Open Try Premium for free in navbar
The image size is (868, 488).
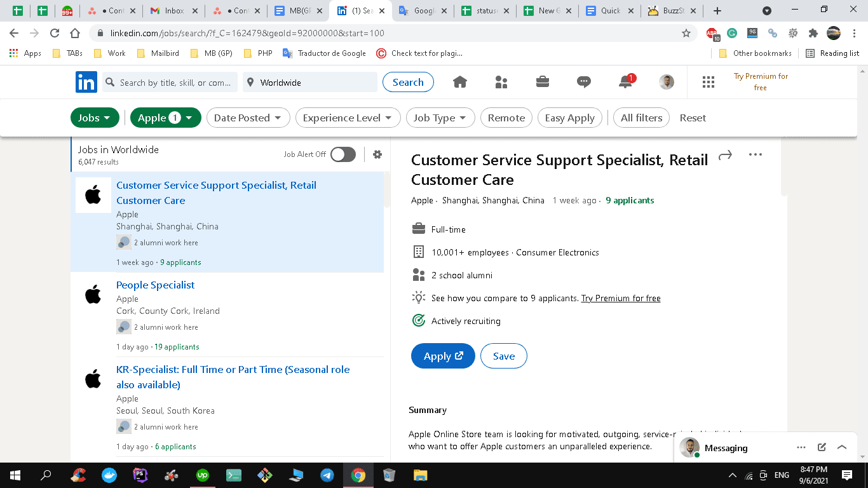(761, 82)
